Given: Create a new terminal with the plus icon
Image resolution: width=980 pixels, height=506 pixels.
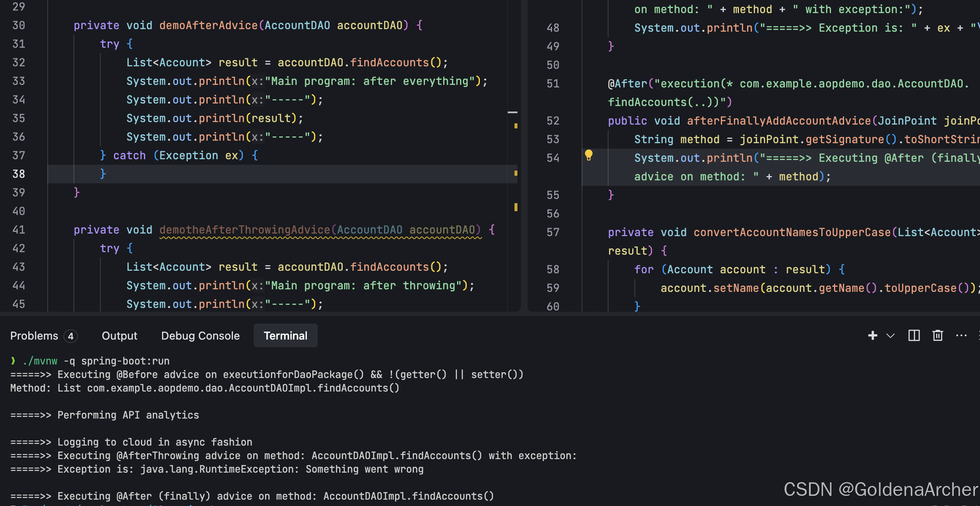Looking at the screenshot, I should (872, 336).
